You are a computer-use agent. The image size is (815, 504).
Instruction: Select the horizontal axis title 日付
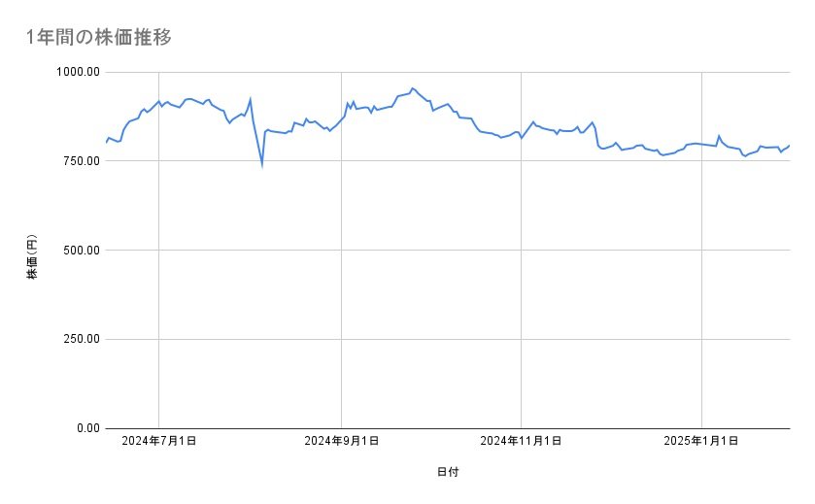pyautogui.click(x=448, y=473)
